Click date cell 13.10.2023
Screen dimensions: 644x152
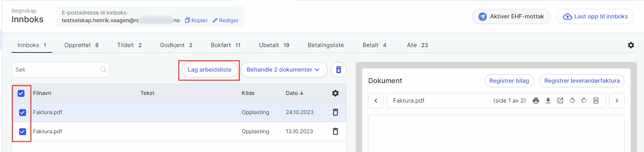click(x=299, y=131)
